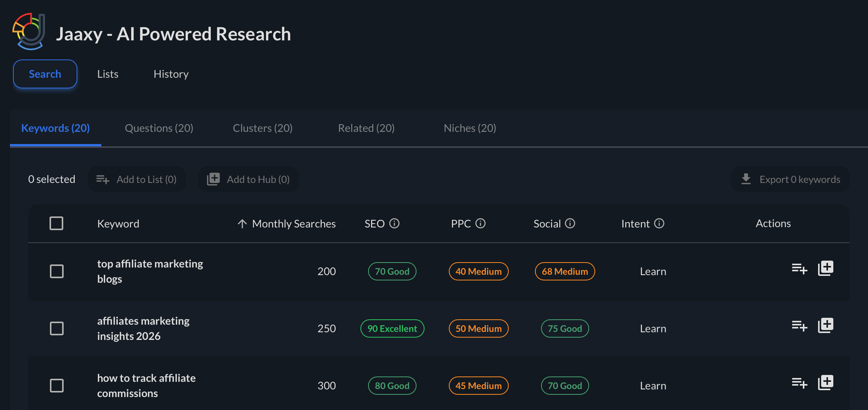
Task: Open Intent info tooltip icon
Action: [x=659, y=223]
